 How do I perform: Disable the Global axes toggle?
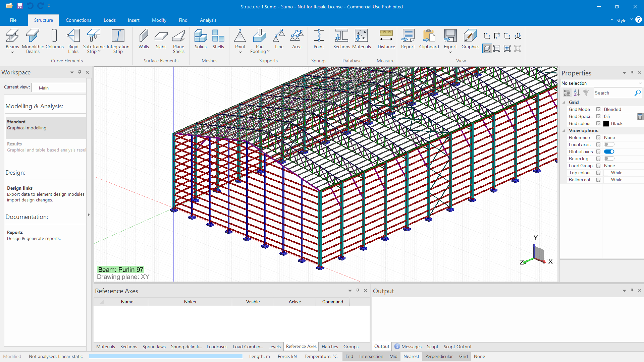(609, 152)
